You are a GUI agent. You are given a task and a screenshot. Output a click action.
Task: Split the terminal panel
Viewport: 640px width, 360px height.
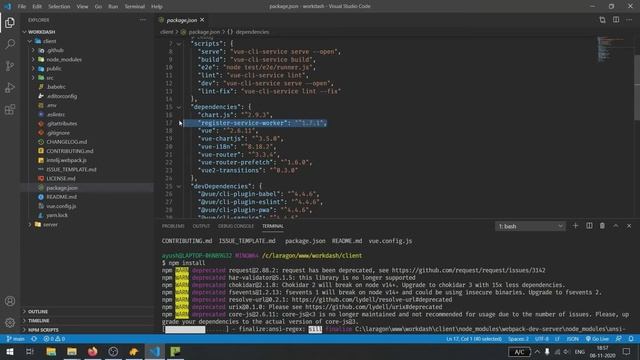point(589,226)
